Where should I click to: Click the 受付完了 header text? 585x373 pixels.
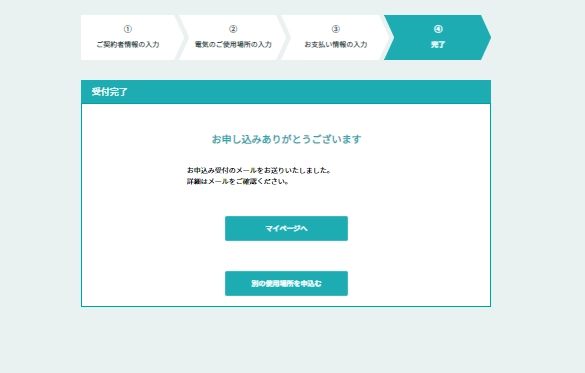[x=110, y=92]
